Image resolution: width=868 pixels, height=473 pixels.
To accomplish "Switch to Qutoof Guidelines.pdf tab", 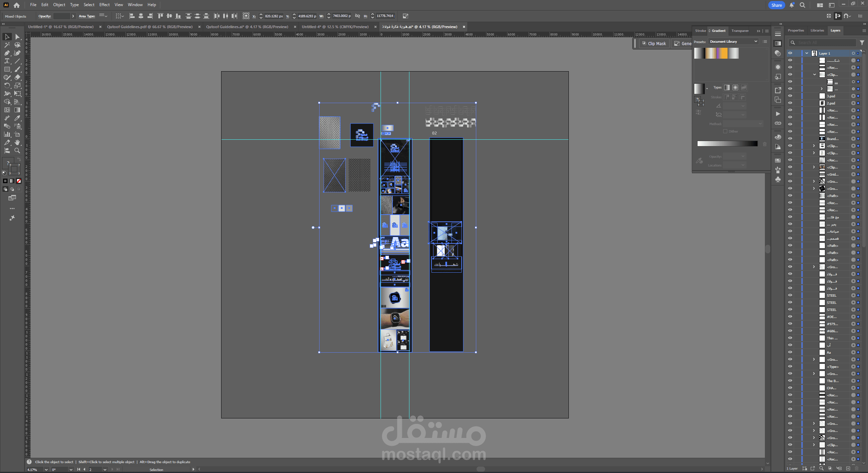I will (x=150, y=27).
